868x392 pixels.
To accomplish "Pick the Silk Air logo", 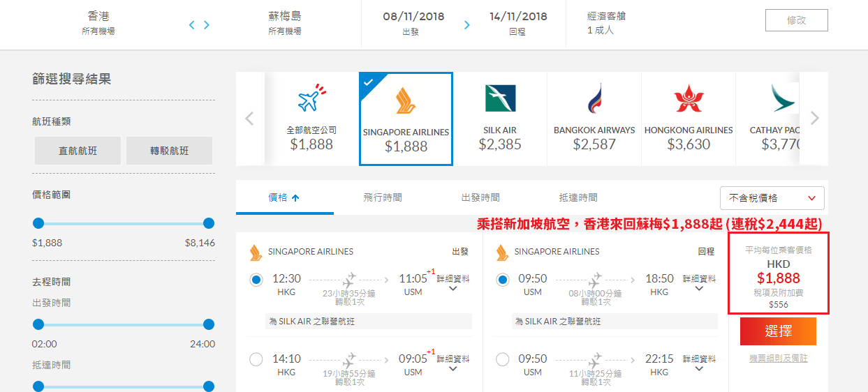I will 500,98.
